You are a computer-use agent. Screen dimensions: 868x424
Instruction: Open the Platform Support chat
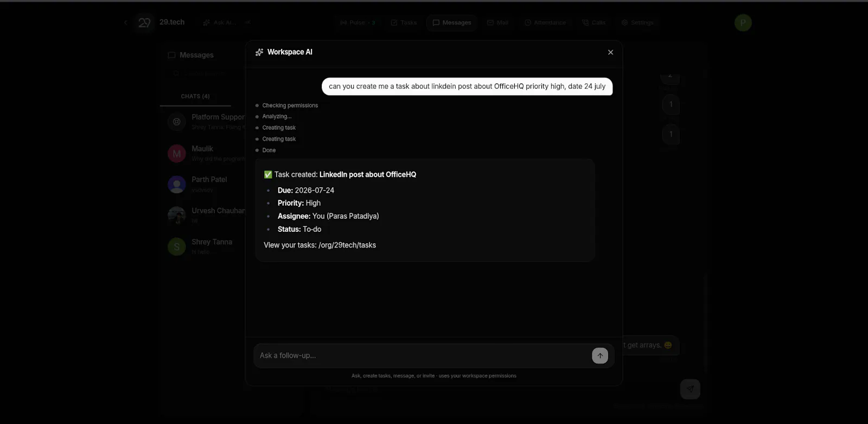point(203,122)
